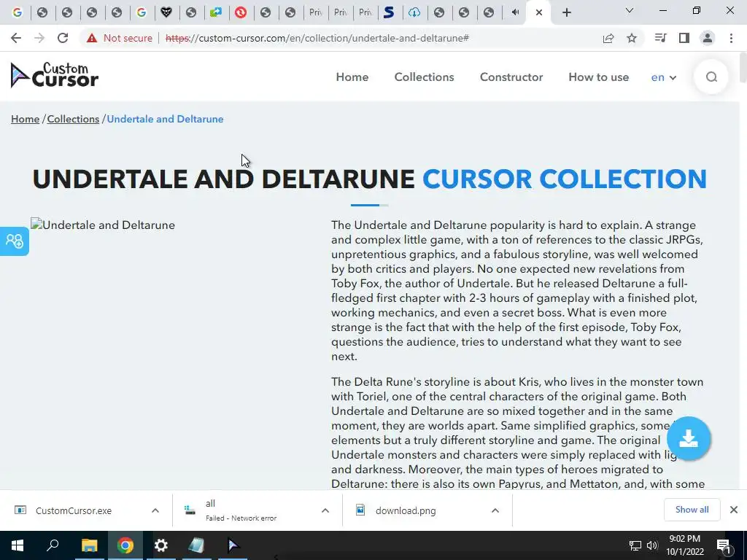Click the blue floating download button

pyautogui.click(x=689, y=438)
